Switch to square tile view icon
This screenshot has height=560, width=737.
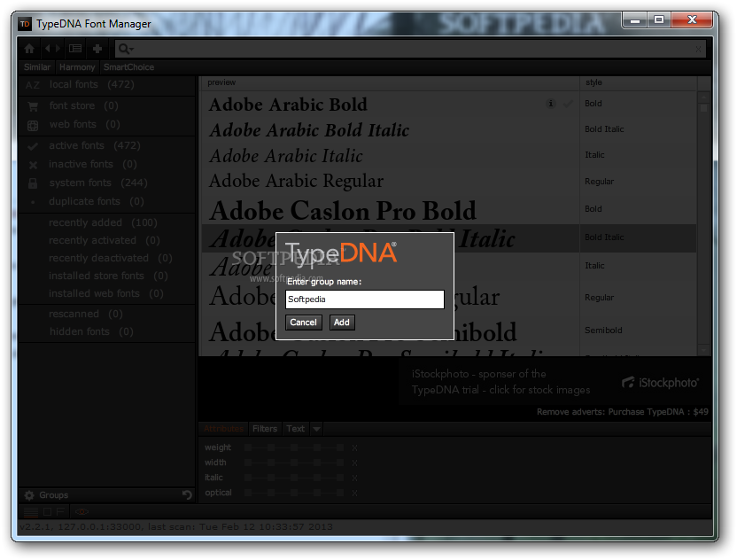point(48,511)
